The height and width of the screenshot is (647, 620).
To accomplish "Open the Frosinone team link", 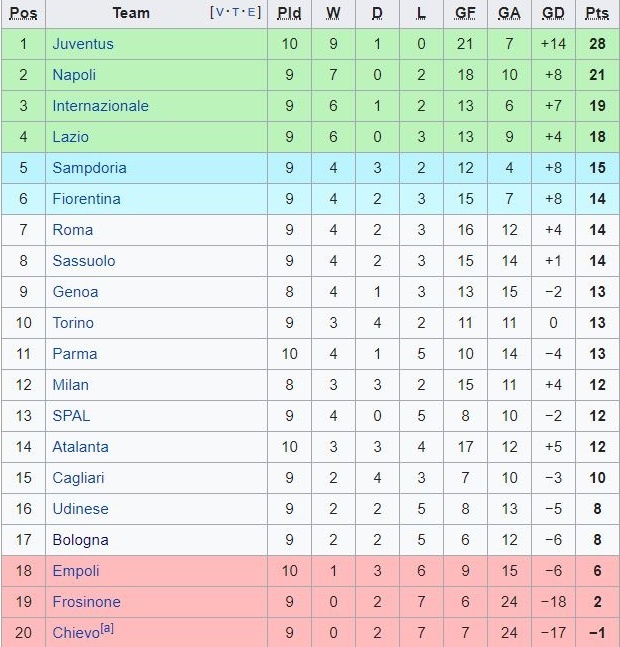I will pos(86,602).
